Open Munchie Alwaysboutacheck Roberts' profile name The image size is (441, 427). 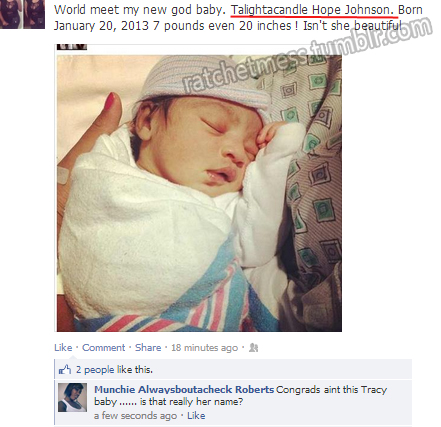tap(184, 390)
